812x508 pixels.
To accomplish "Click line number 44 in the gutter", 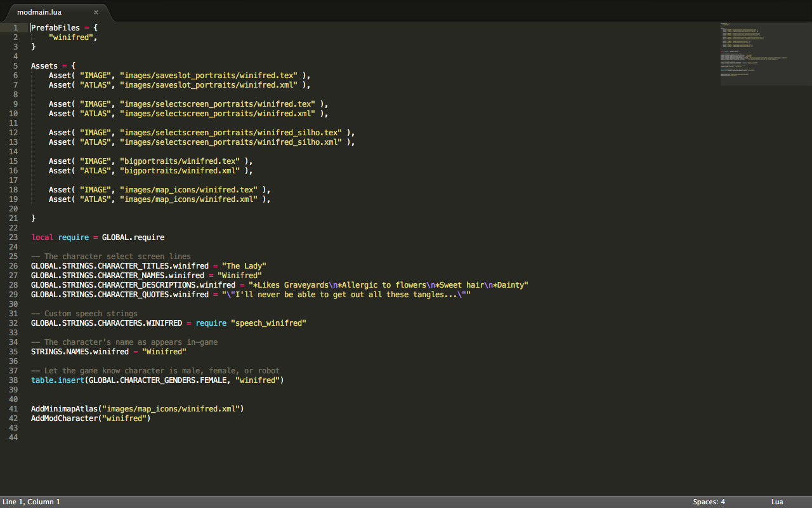I will [13, 438].
